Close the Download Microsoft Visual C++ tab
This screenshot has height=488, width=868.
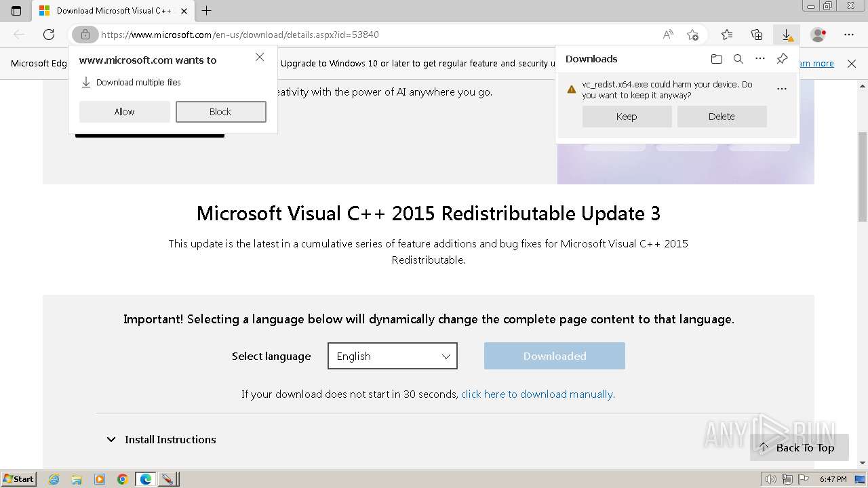click(x=184, y=11)
